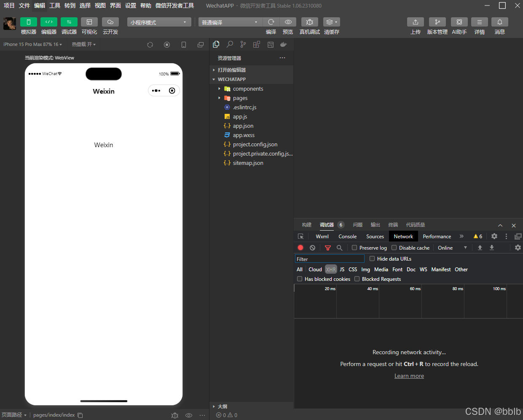Select the All request type filter
This screenshot has width=523, height=420.
coord(300,269)
